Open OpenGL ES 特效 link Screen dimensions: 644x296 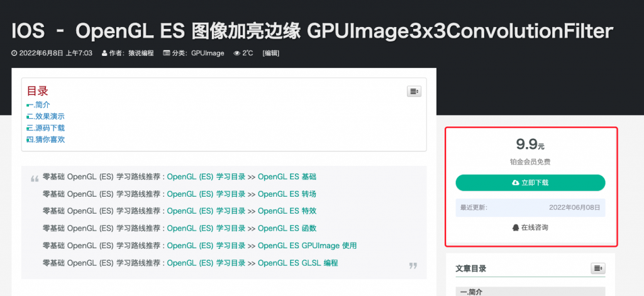[287, 211]
